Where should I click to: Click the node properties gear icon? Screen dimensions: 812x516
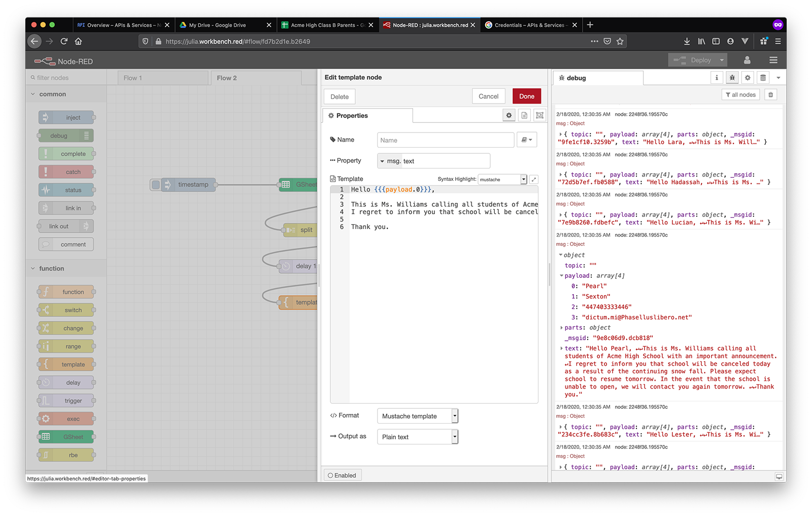click(x=509, y=115)
